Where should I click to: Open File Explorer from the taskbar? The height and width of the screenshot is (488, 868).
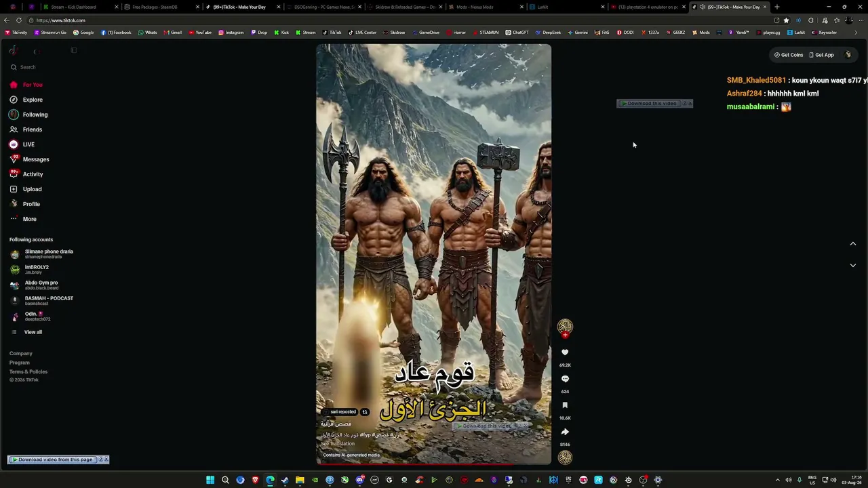[300, 481]
